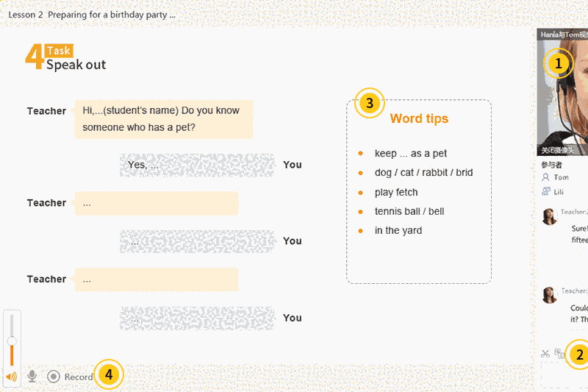Image resolution: width=588 pixels, height=392 pixels.
Task: Click the 'Yes, ...' answer bubble
Action: [x=197, y=165]
